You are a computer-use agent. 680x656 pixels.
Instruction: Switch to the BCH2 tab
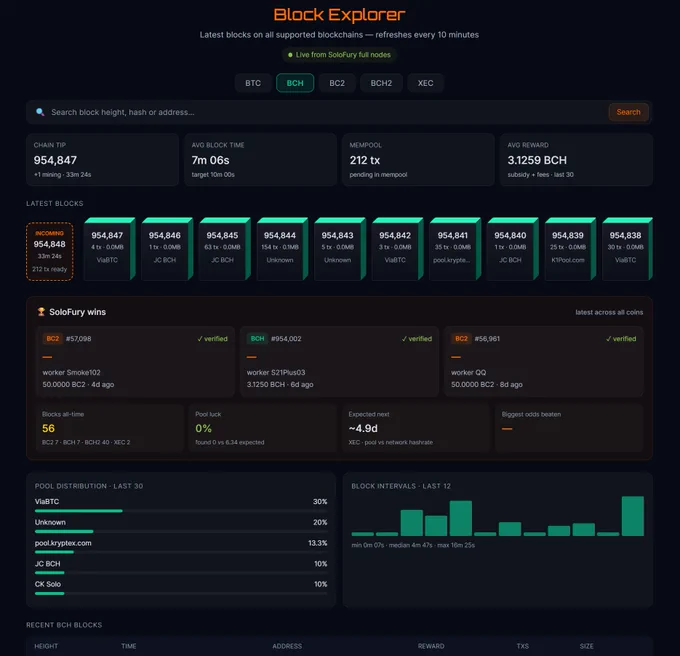381,83
